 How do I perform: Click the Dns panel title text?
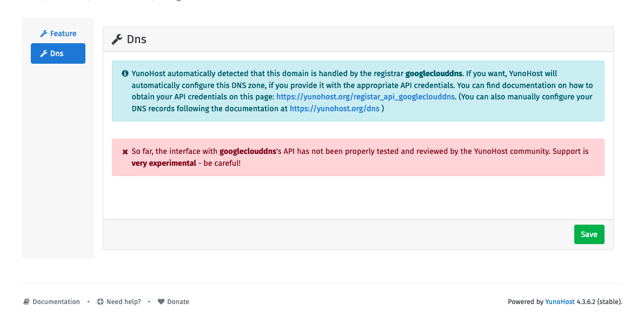click(136, 39)
